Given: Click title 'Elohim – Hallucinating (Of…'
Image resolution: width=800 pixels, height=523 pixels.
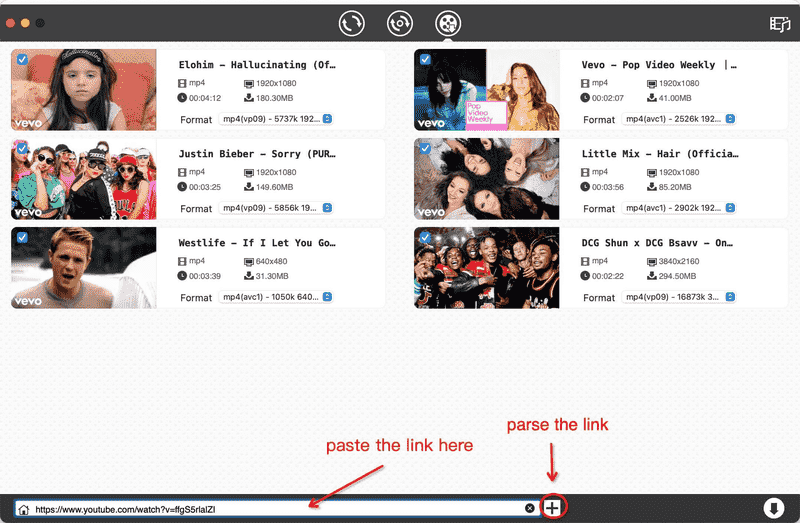Looking at the screenshot, I should (x=257, y=65).
